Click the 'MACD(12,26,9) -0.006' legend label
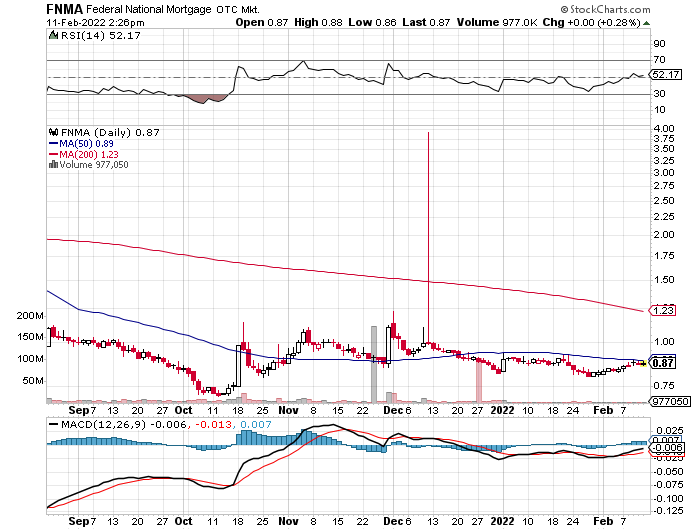 coord(124,425)
